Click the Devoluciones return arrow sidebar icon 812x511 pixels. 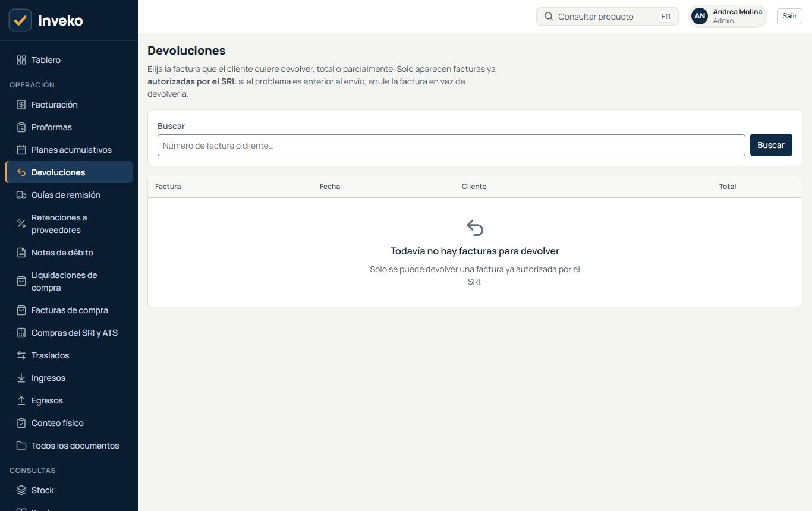21,172
